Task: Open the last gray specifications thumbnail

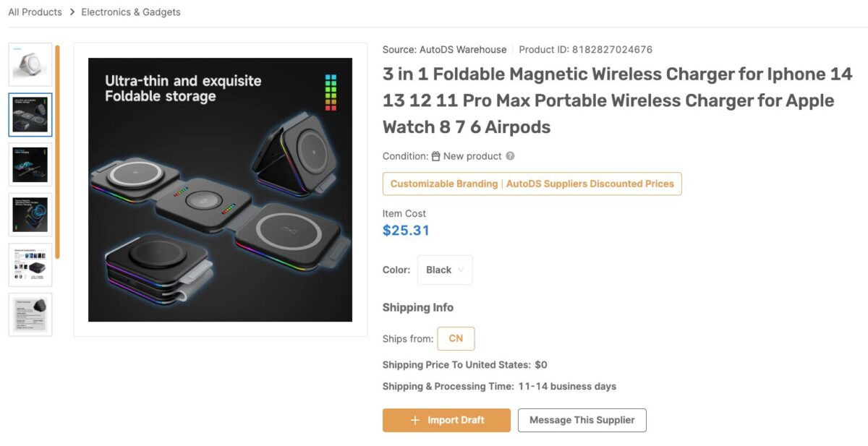Action: point(30,314)
